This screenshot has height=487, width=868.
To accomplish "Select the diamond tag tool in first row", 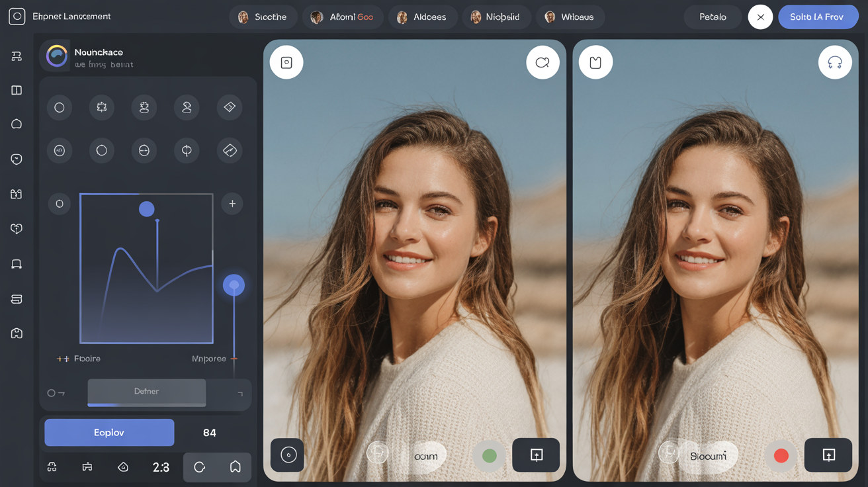I will [x=230, y=107].
